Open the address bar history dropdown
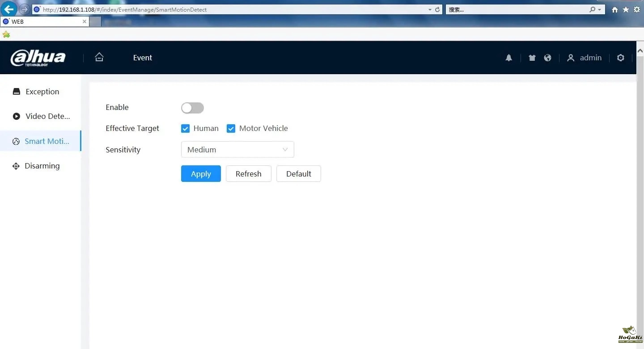Viewport: 644px width, 349px height. tap(430, 9)
